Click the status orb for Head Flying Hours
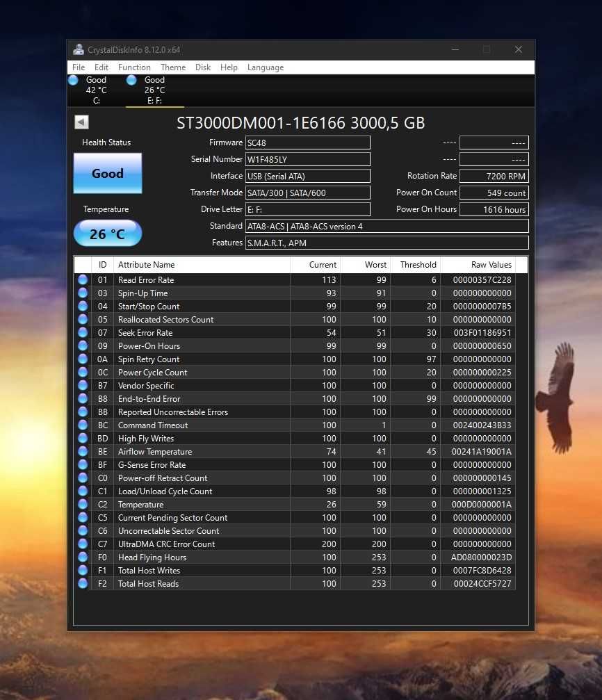 pyautogui.click(x=83, y=557)
